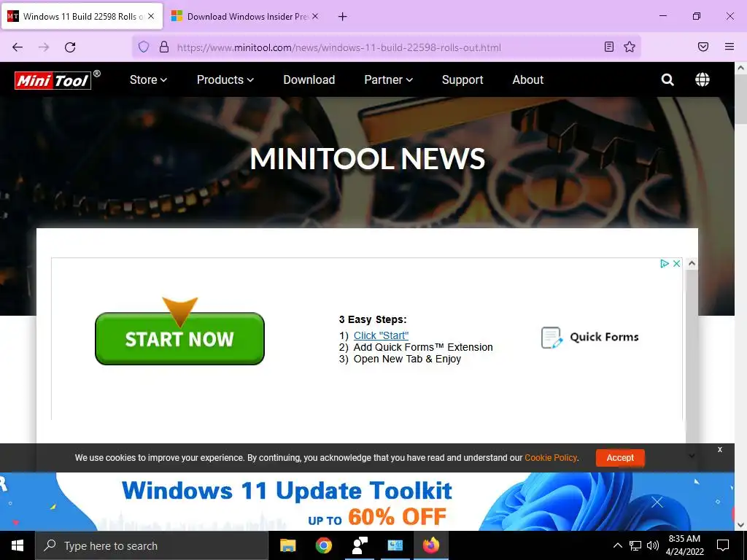The image size is (747, 560).
Task: Save page to Pocket
Action: coord(703,47)
